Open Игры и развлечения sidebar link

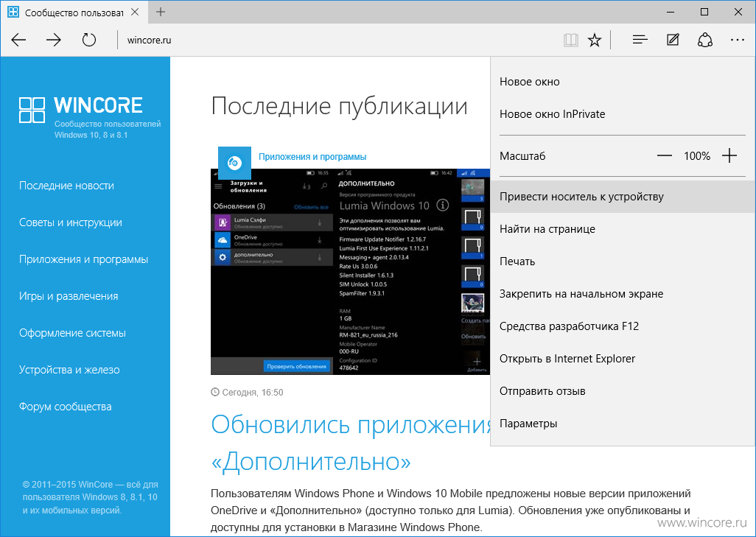click(69, 296)
